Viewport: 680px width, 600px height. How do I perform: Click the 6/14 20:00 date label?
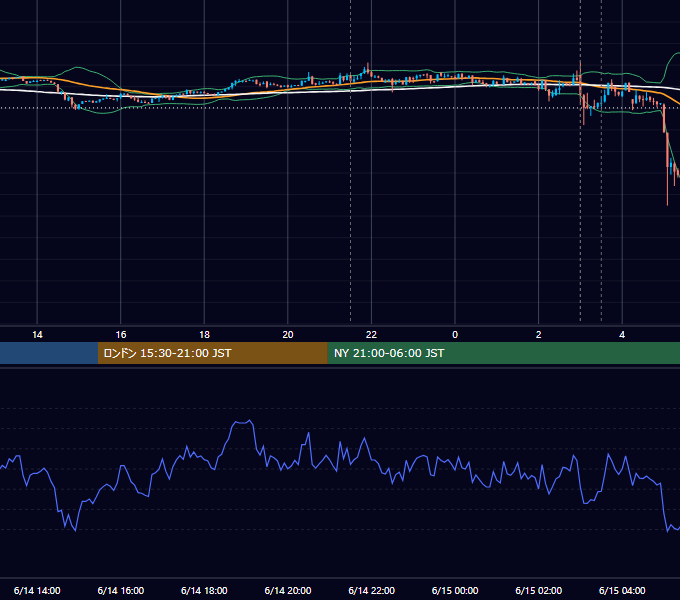(x=288, y=590)
